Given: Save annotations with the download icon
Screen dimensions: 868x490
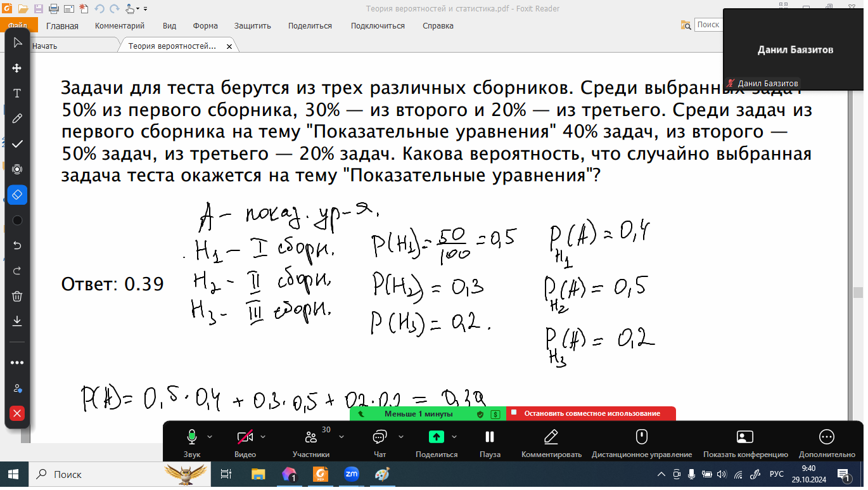Looking at the screenshot, I should [x=17, y=321].
